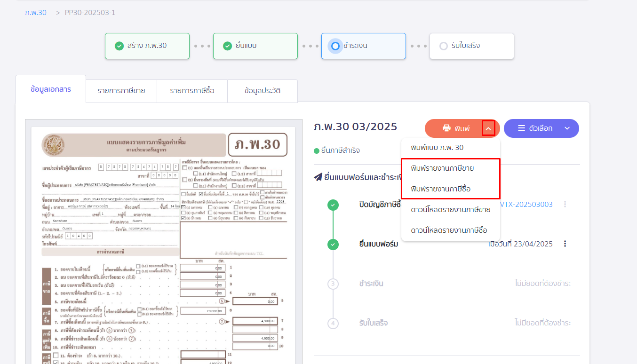Collapse the พิมพ์ dropdown using its chevron
Screen dimensions: 637x364
tap(489, 128)
